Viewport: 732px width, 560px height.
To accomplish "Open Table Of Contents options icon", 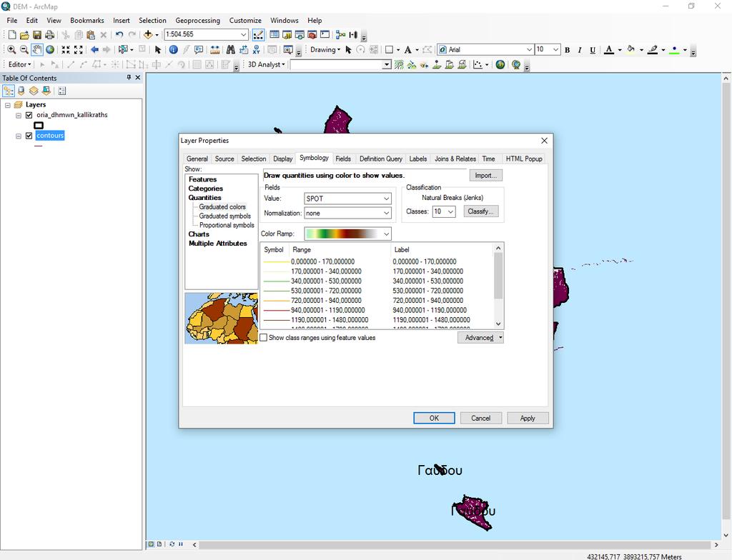I will point(62,91).
